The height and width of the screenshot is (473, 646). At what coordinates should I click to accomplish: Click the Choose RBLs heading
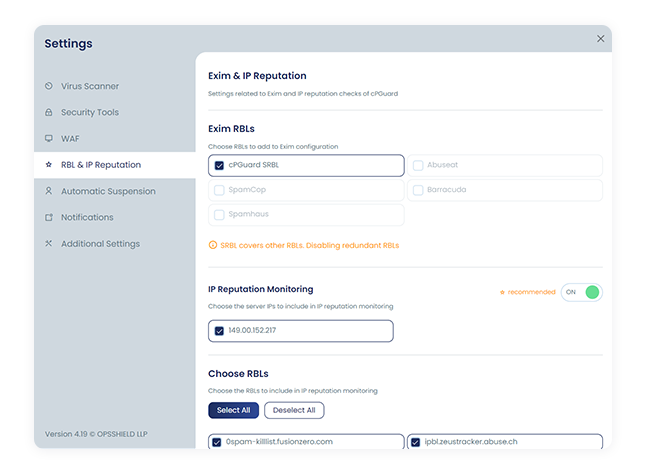pos(238,374)
